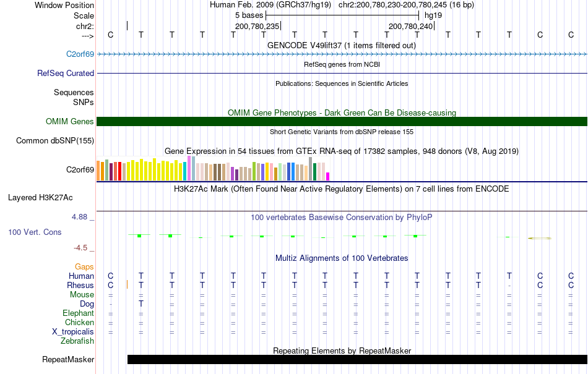Click the GENCODE V49lift37 track title
Viewport: 588px width, 374px height.
pyautogui.click(x=342, y=46)
